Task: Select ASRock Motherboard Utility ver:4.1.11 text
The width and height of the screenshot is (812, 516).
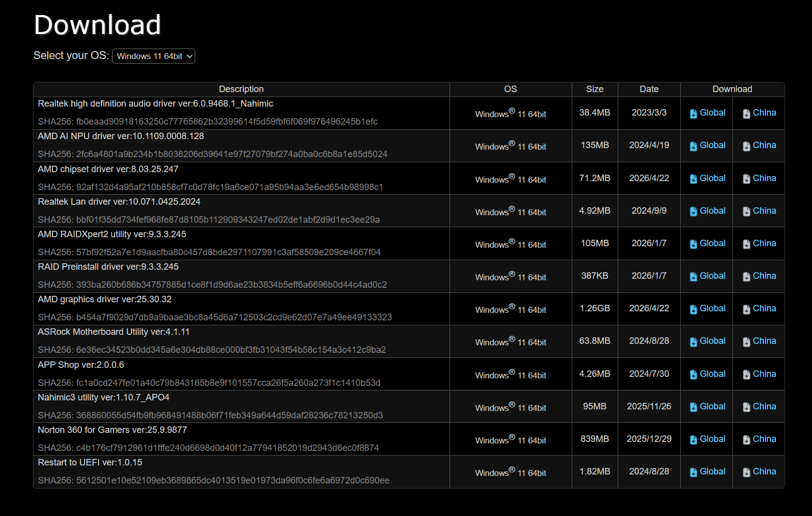Action: point(114,332)
